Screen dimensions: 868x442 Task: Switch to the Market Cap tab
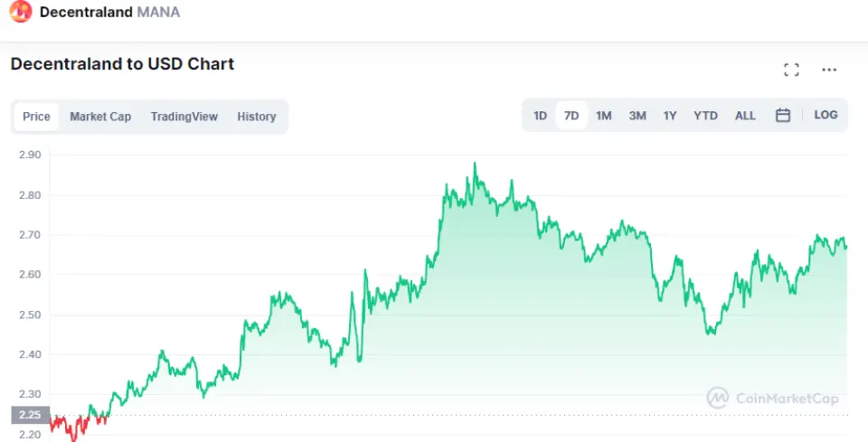point(100,117)
